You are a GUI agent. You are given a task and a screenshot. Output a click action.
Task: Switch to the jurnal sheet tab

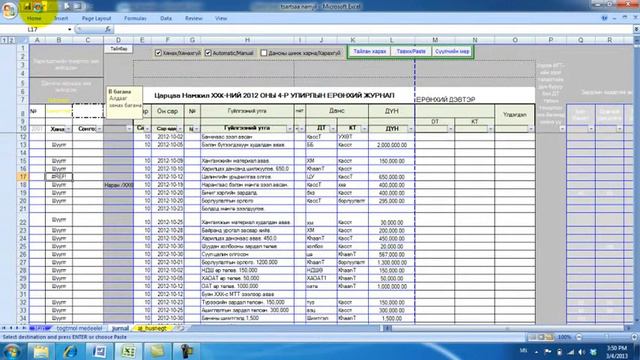[120, 328]
